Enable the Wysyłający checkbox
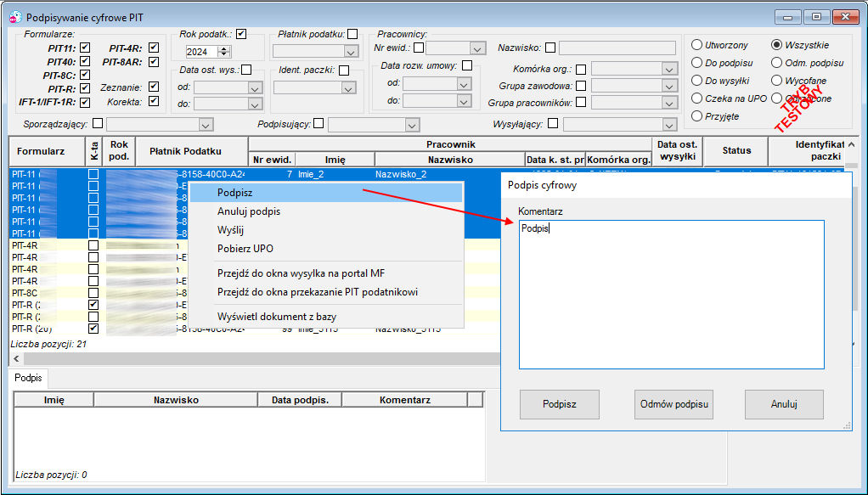The image size is (868, 495). pyautogui.click(x=552, y=123)
